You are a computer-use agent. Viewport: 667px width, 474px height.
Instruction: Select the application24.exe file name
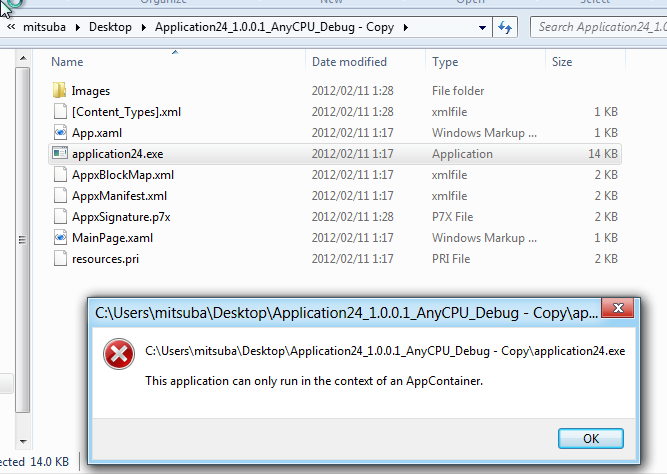click(x=117, y=154)
